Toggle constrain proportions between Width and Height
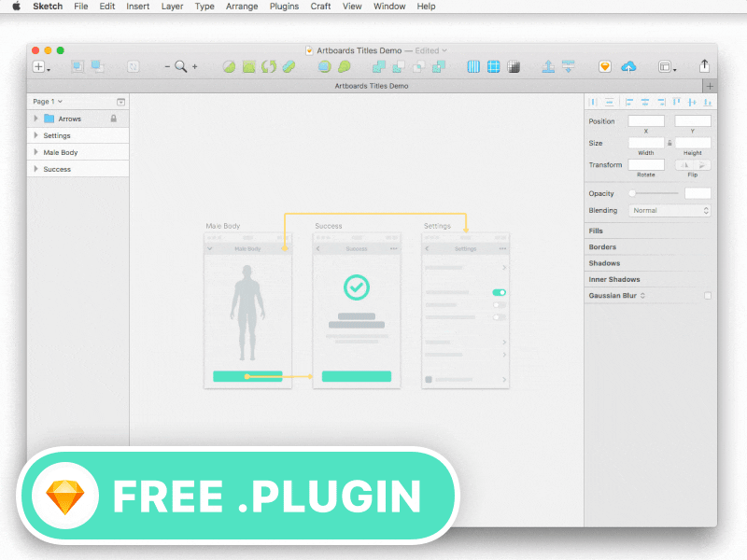The width and height of the screenshot is (747, 560). click(669, 142)
